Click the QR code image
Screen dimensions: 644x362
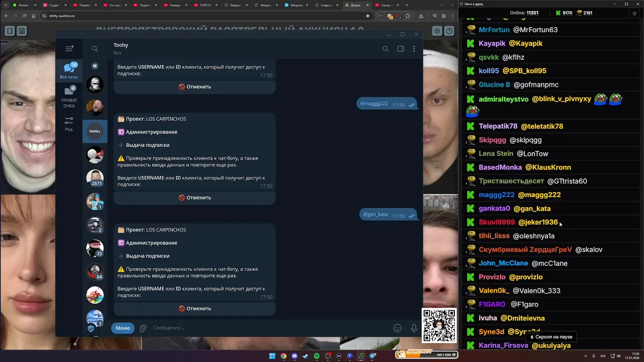click(439, 325)
